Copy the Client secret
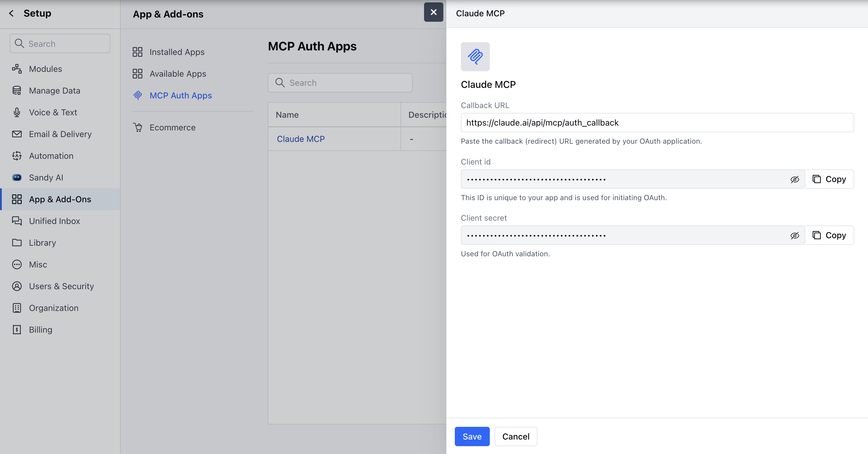Screen dimensions: 868x454 point(829,235)
